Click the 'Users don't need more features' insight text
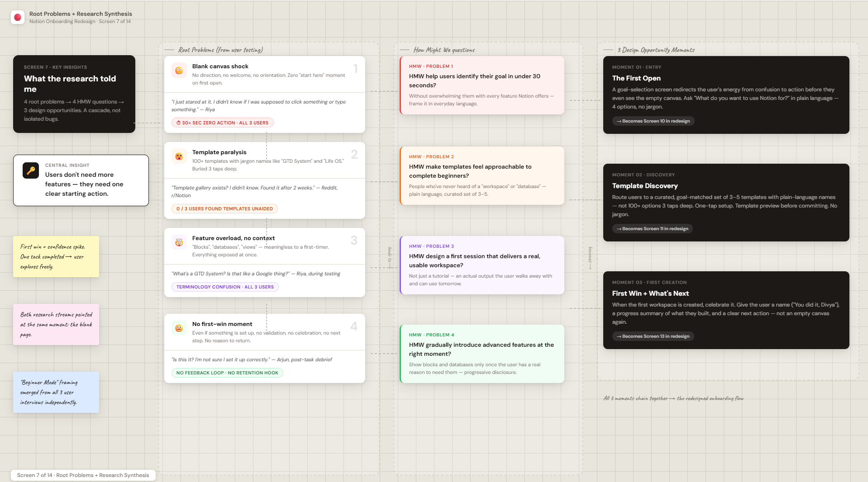This screenshot has height=482, width=868. pyautogui.click(x=84, y=184)
